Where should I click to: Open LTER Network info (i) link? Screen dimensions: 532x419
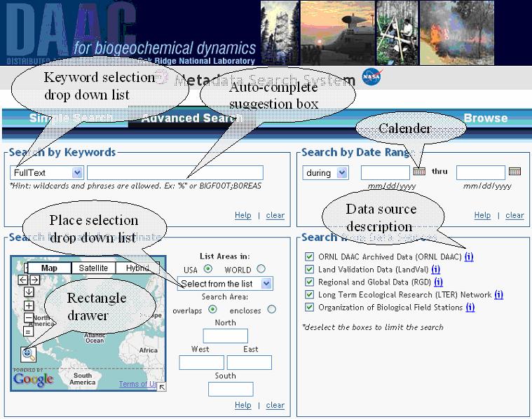(x=499, y=295)
